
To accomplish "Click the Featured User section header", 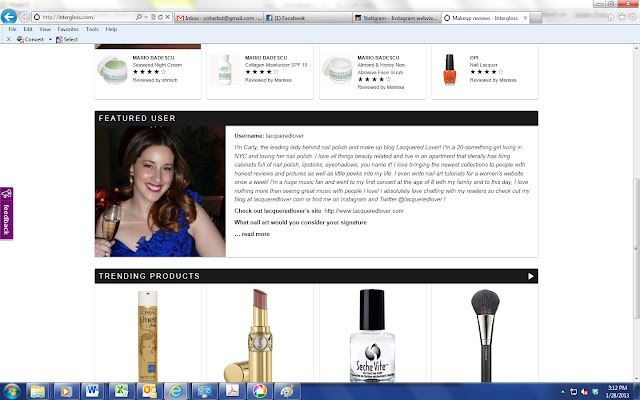I will (x=316, y=118).
